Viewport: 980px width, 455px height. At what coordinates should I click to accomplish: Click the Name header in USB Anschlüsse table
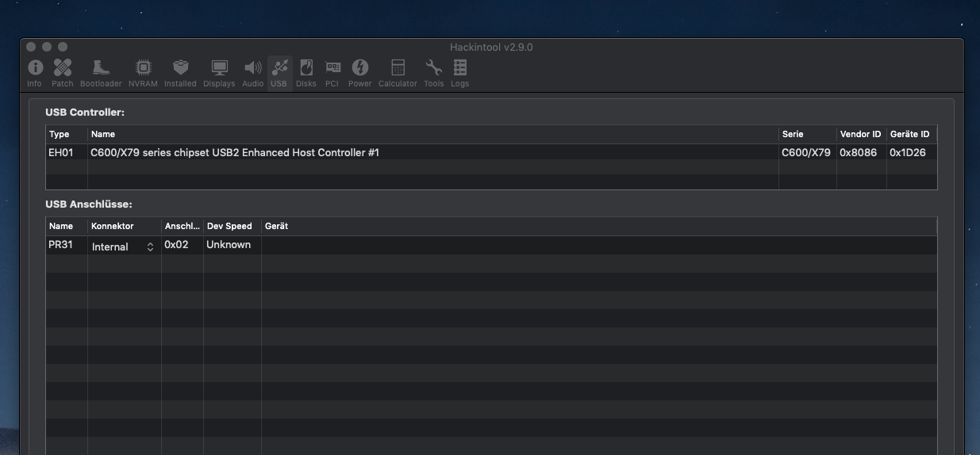[67, 226]
